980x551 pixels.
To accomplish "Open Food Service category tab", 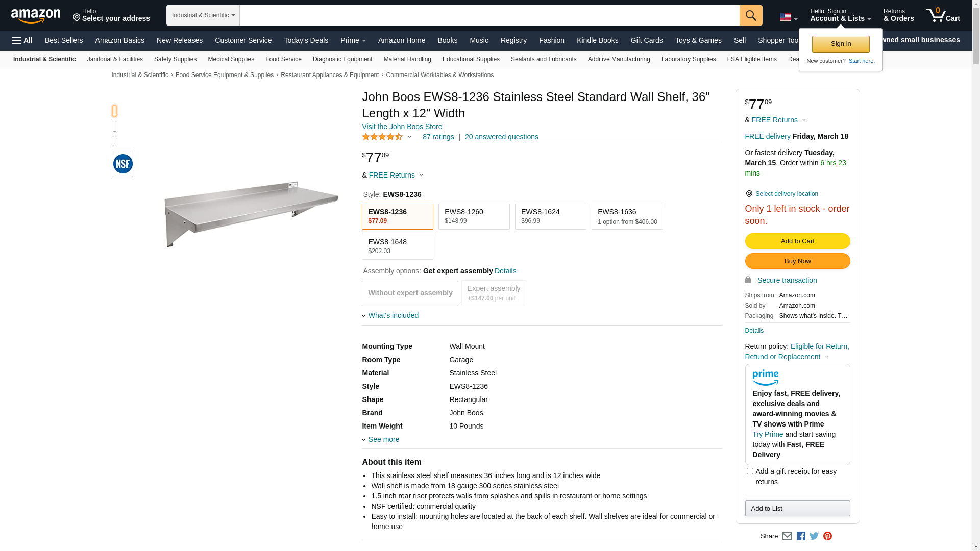I will coord(283,59).
